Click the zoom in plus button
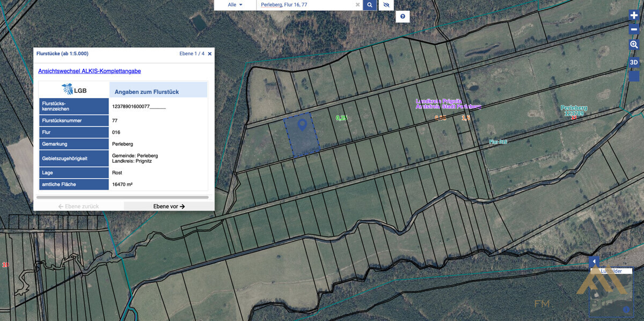Image resolution: width=644 pixels, height=321 pixels. point(634,16)
